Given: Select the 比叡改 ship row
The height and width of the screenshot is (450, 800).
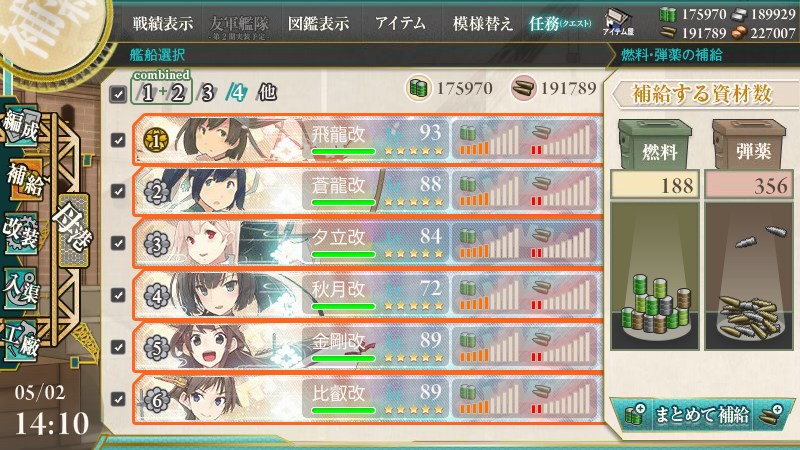Looking at the screenshot, I should [367, 399].
